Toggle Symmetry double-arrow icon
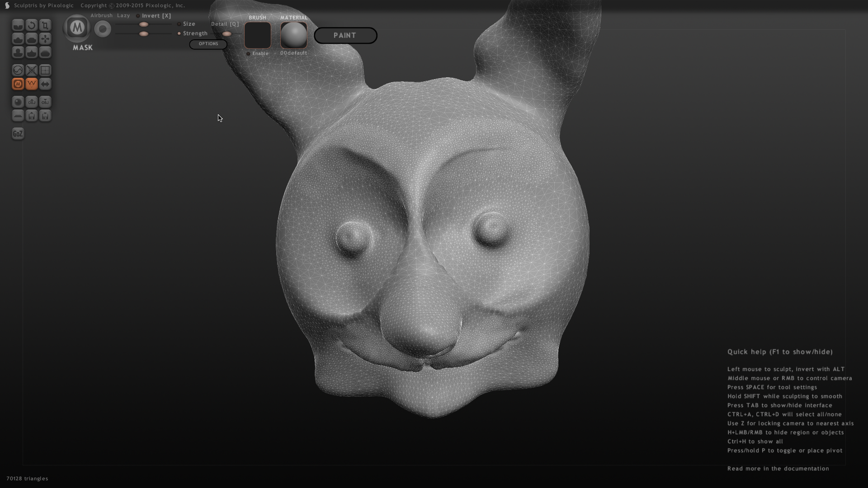The width and height of the screenshot is (868, 488). click(45, 84)
